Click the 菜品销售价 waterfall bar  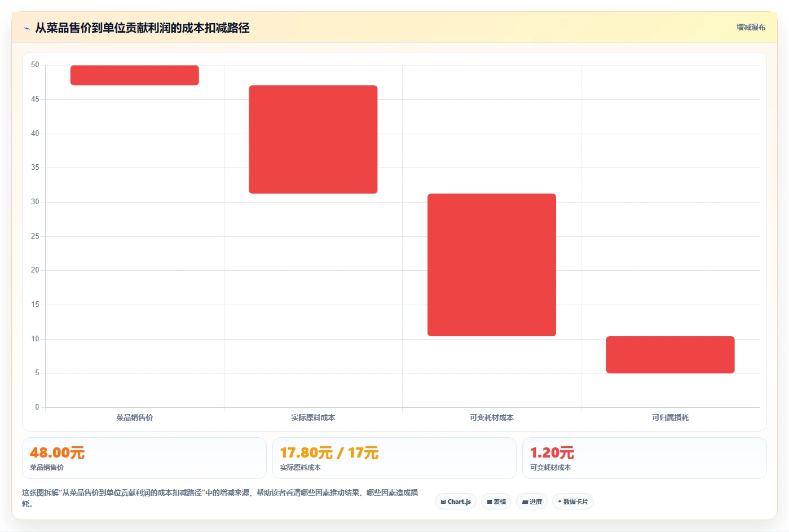(134, 75)
